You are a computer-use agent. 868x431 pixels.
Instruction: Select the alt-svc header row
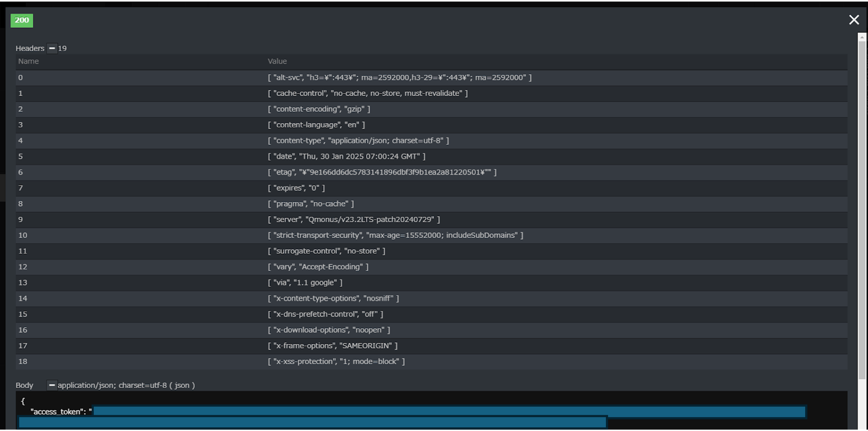tap(399, 78)
